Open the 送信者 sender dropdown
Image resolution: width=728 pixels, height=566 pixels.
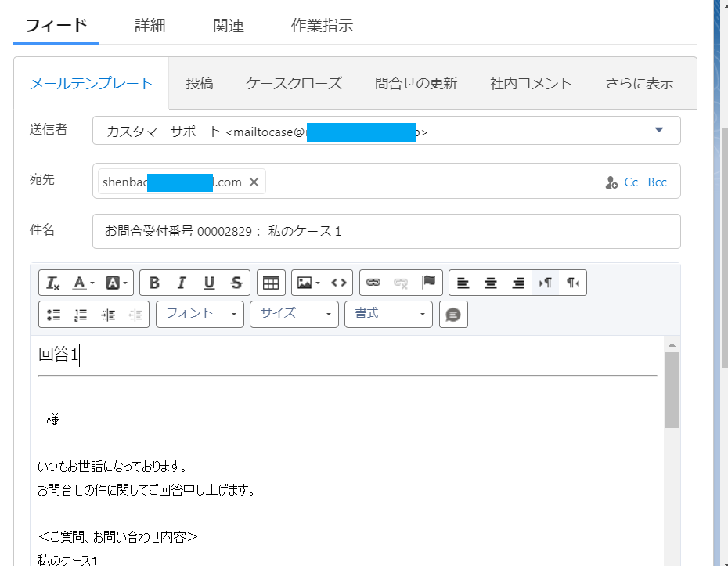[x=660, y=130]
